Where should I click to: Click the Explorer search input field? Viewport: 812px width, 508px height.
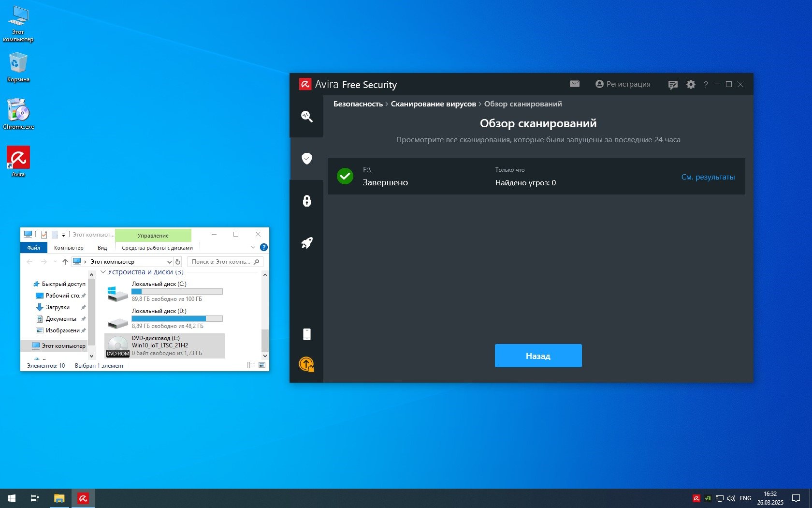point(221,262)
